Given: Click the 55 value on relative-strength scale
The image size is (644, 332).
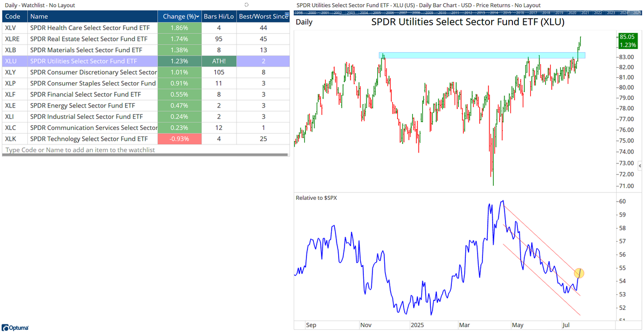Looking at the screenshot, I should [623, 268].
